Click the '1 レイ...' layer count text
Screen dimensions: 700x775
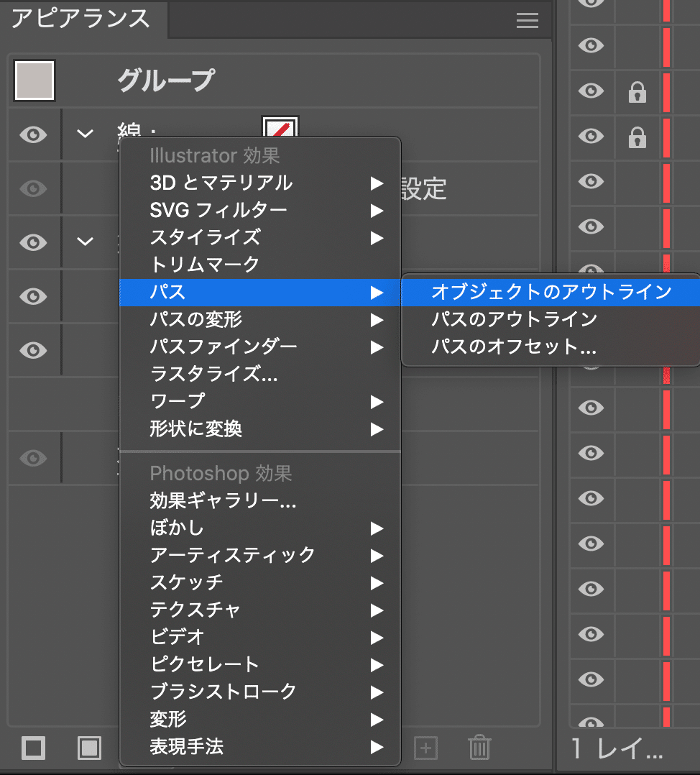tap(616, 748)
